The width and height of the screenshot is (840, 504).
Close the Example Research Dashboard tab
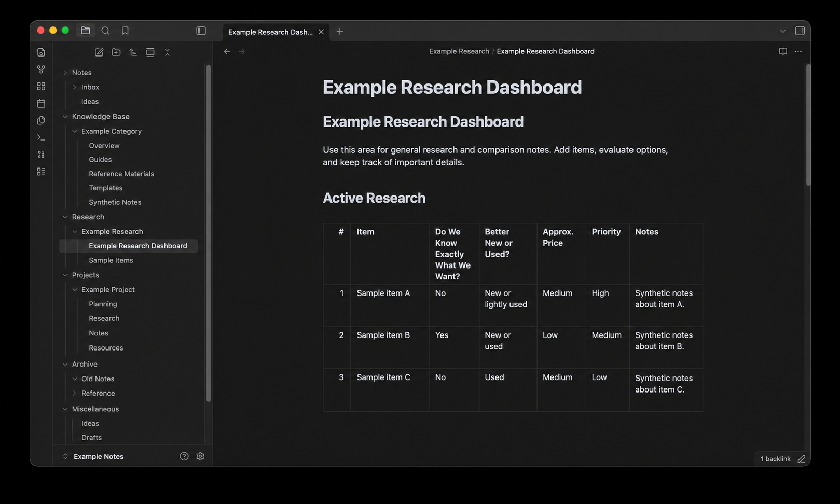coord(321,32)
